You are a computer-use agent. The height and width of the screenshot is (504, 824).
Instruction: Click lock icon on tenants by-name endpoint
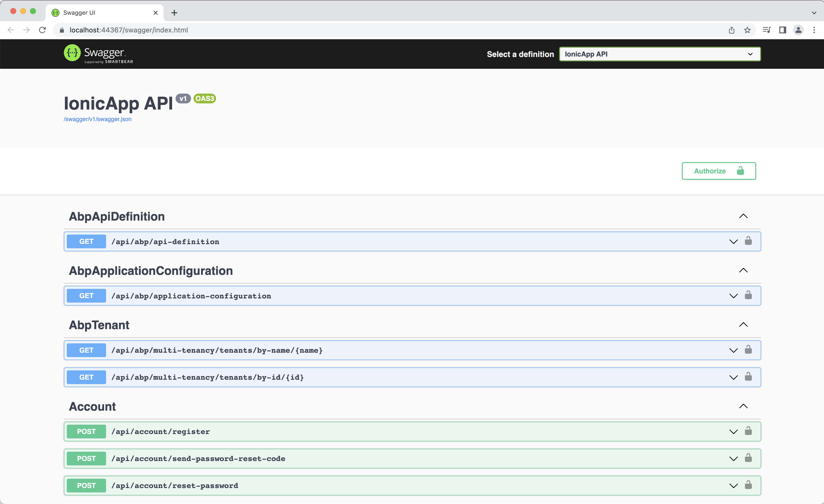[x=748, y=350]
